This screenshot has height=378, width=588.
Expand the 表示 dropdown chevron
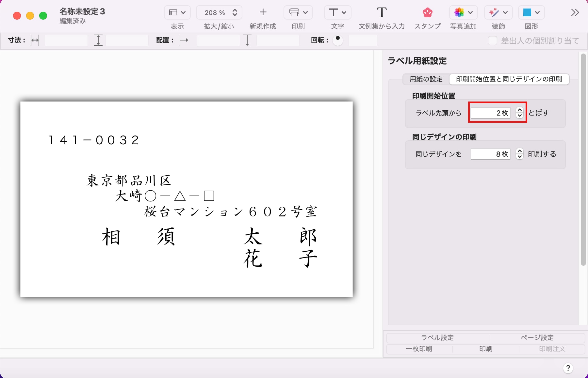click(x=183, y=13)
